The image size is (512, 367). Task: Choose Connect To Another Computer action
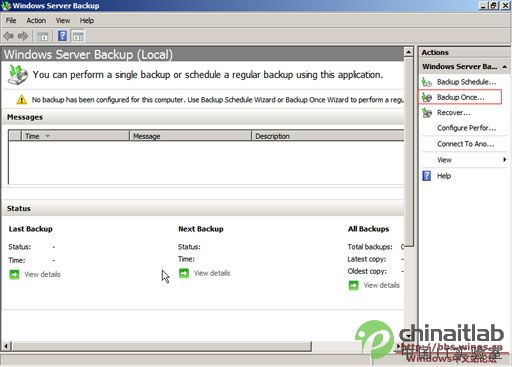[466, 144]
